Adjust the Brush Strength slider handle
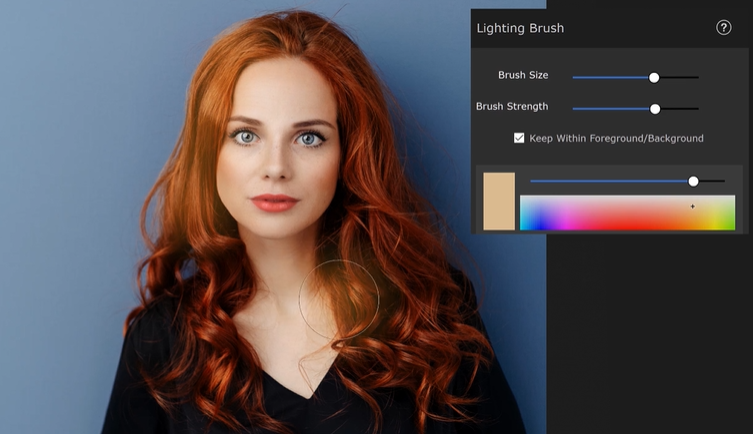Screen dimensions: 753x434 (x=655, y=109)
